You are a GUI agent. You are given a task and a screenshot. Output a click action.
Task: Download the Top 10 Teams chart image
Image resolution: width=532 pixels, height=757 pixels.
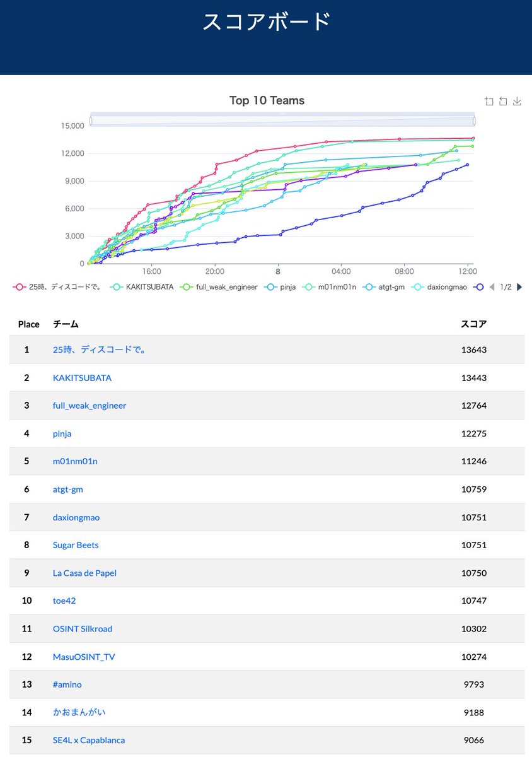click(516, 101)
